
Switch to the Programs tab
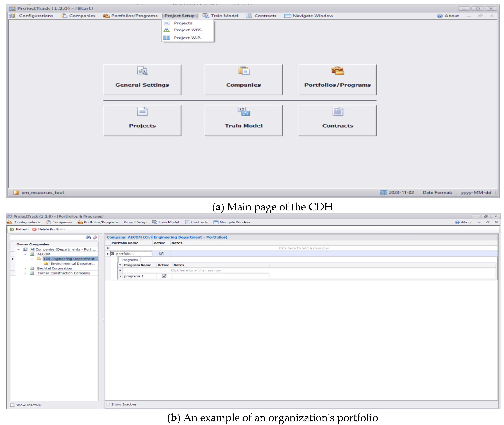129,260
